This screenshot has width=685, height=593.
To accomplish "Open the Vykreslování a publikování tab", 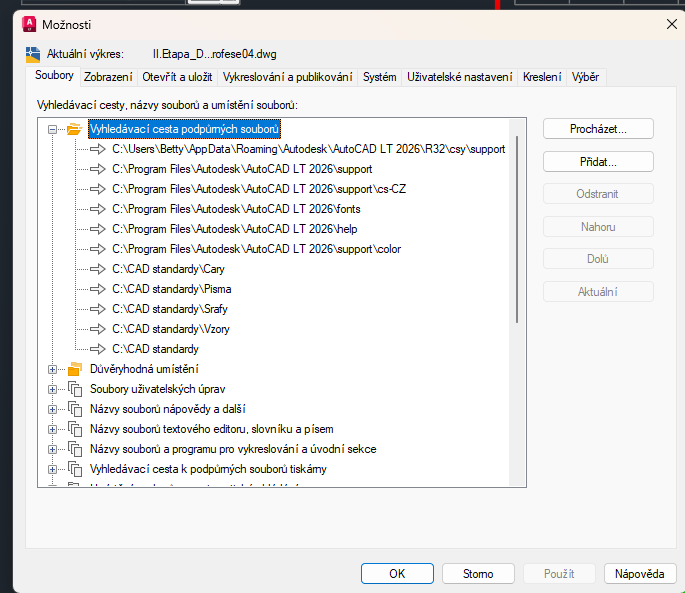I will (x=287, y=77).
